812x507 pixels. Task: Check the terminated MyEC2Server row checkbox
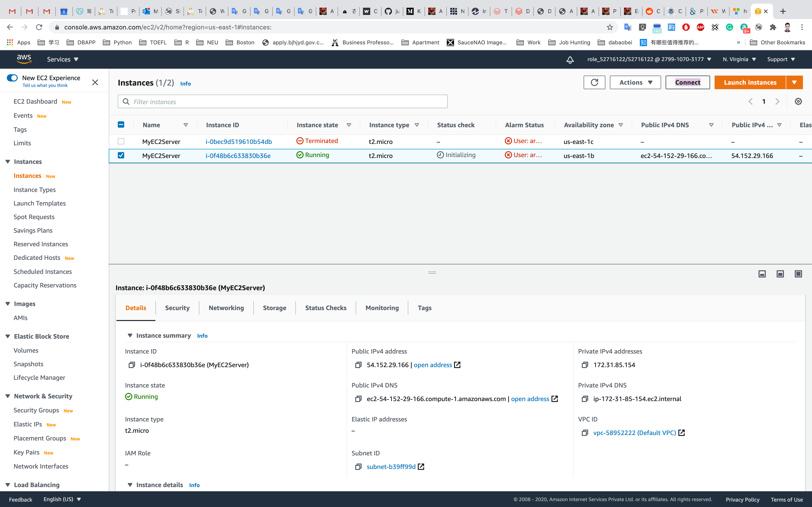tap(121, 141)
